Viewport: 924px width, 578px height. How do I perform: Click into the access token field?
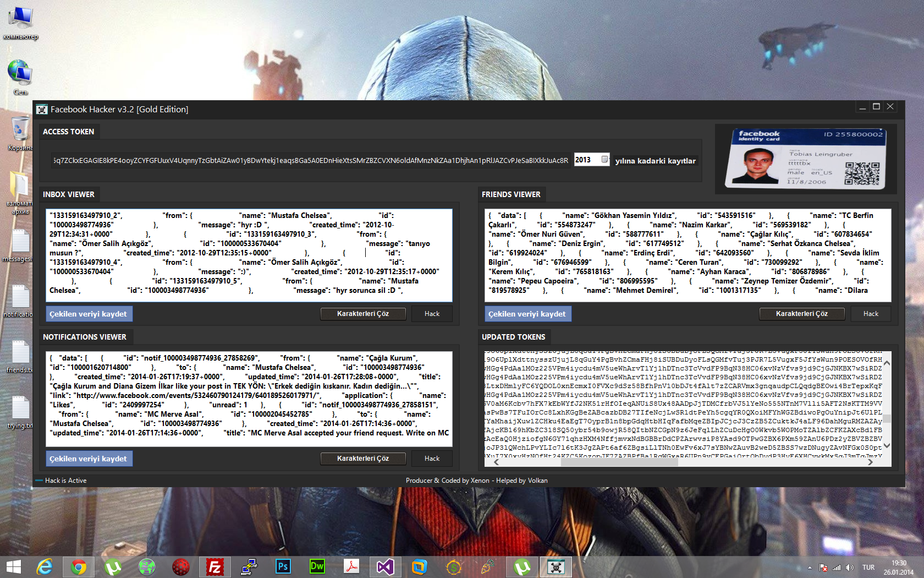click(x=311, y=160)
